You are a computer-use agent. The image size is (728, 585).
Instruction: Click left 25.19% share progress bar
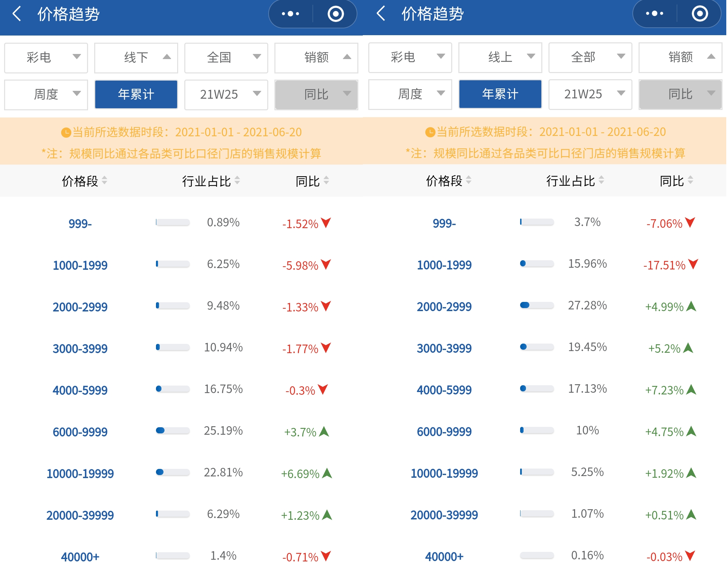tap(173, 431)
